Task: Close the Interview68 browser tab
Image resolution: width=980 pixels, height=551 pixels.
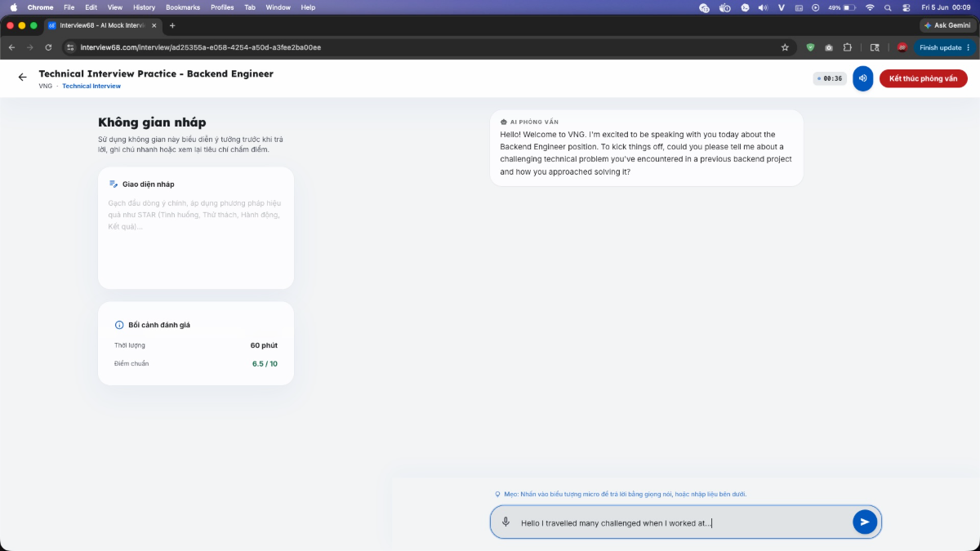Action: 154,25
